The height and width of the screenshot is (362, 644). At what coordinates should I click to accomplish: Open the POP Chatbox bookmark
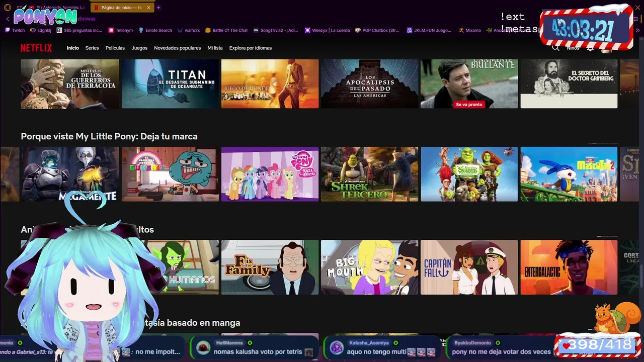[377, 30]
